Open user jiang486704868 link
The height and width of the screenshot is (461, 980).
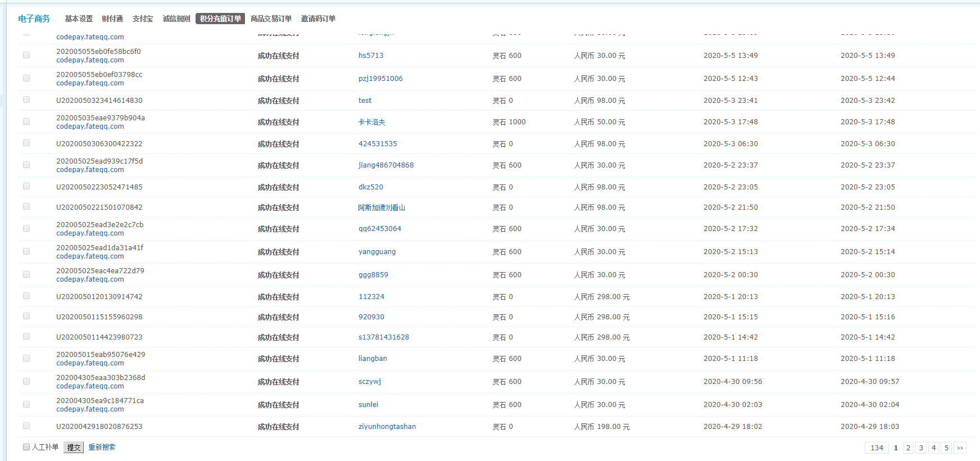386,165
